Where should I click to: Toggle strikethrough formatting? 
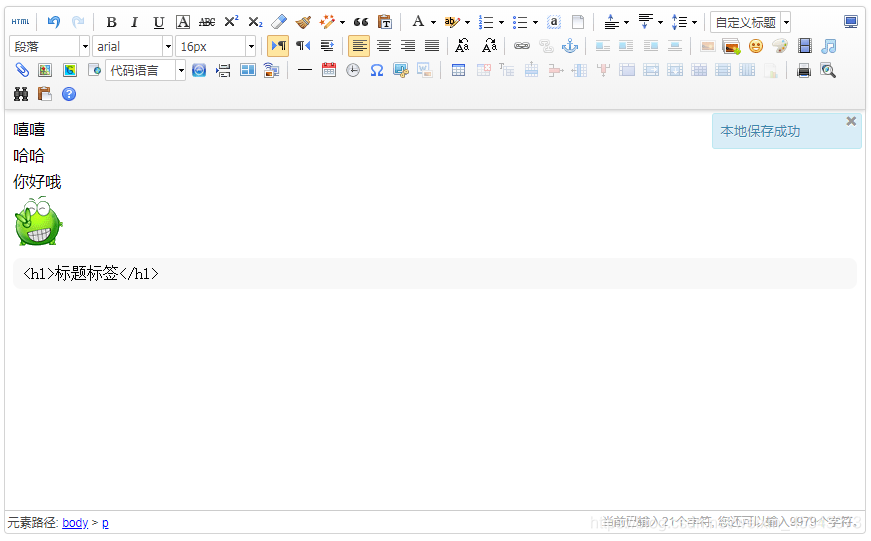pos(207,22)
